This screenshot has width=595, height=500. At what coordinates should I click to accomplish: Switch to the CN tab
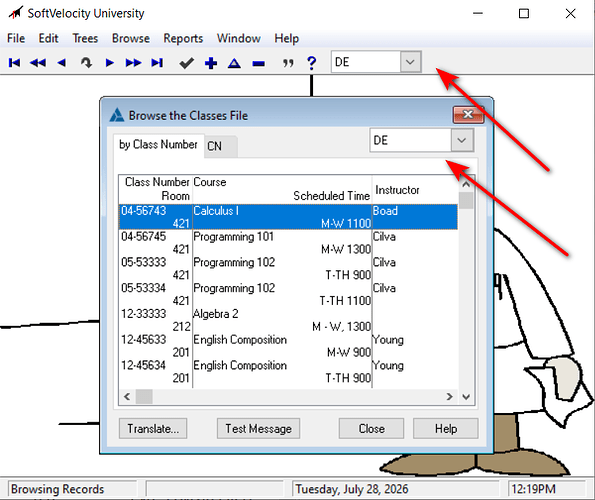(x=215, y=146)
